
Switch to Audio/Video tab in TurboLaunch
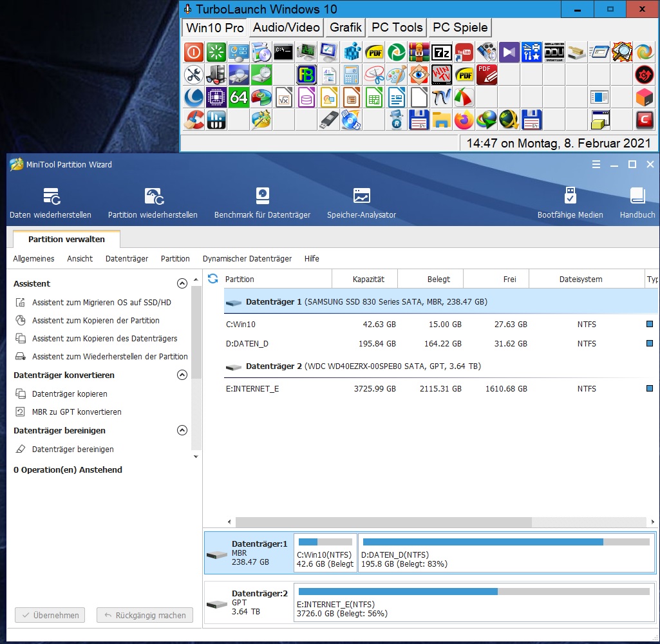pos(286,28)
